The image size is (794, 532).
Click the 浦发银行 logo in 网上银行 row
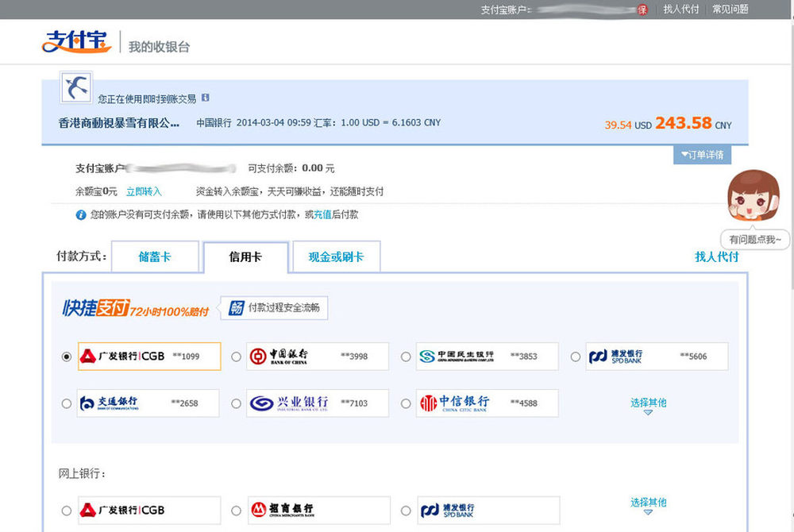(488, 511)
